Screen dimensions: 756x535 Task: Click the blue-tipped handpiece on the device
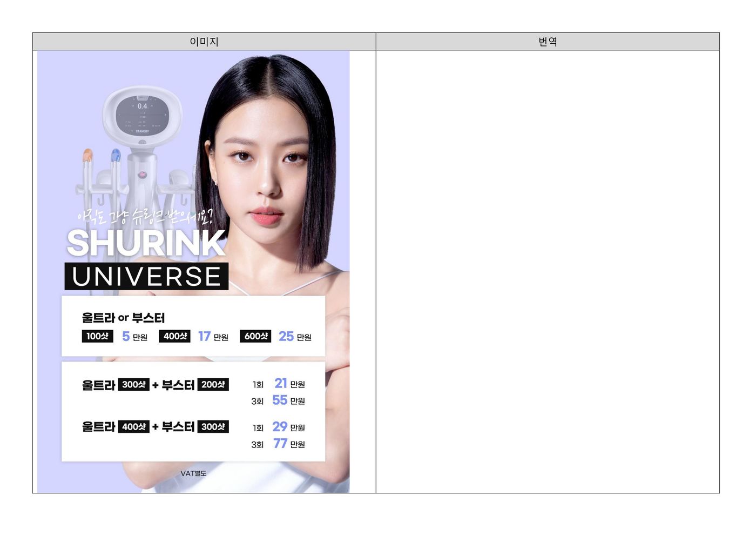[115, 156]
